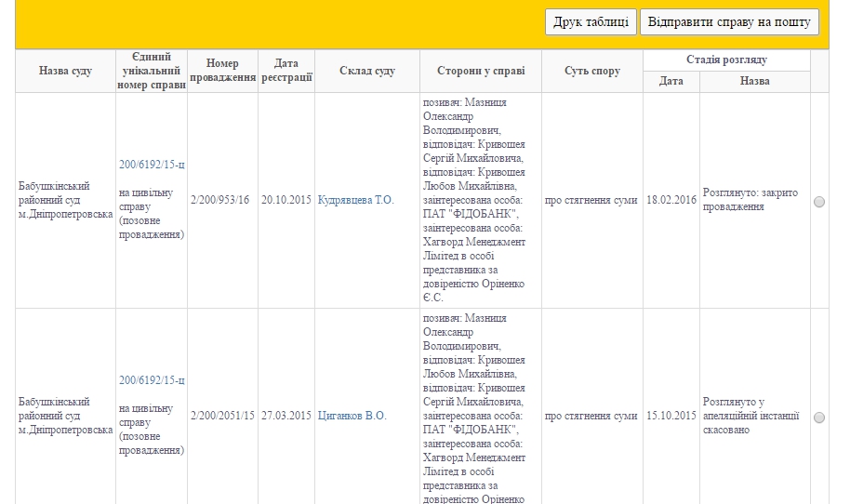Click the "Назва суду" column header
850x504 pixels.
(65, 72)
